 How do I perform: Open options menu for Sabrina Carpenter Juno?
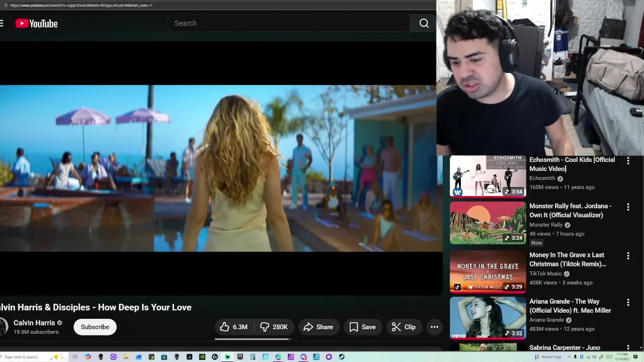628,347
